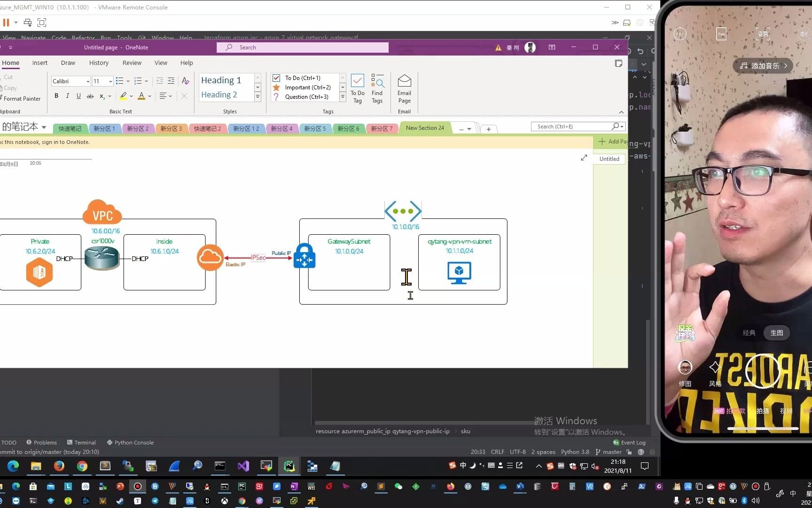Pause the VMware remote console VM

(x=6, y=22)
